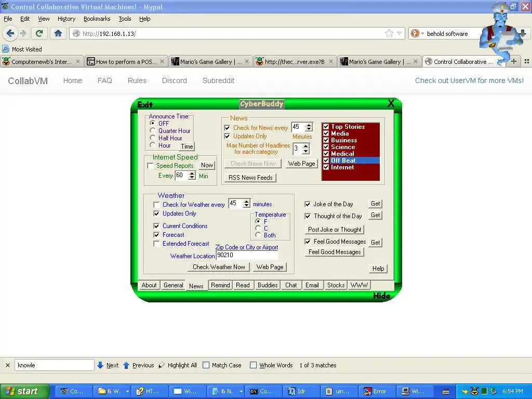Increase news check minutes spinner
The image size is (532, 399).
click(x=309, y=125)
